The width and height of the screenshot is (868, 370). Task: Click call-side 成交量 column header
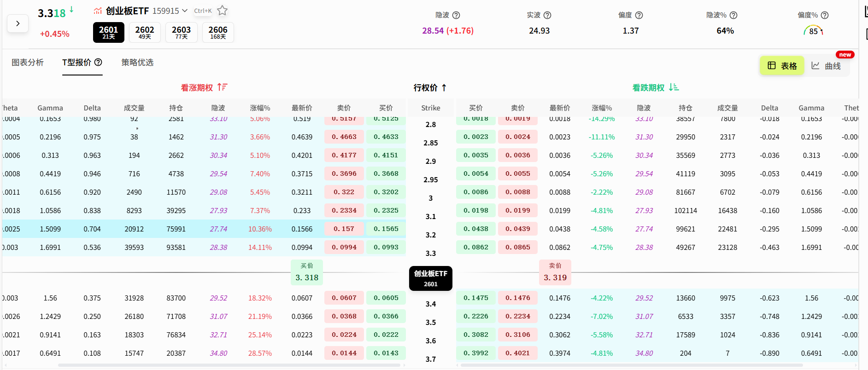(134, 108)
